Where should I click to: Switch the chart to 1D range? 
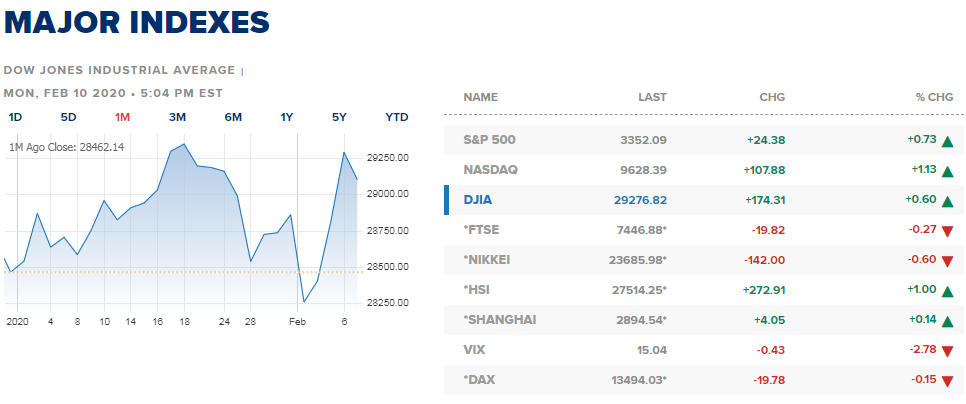(15, 117)
